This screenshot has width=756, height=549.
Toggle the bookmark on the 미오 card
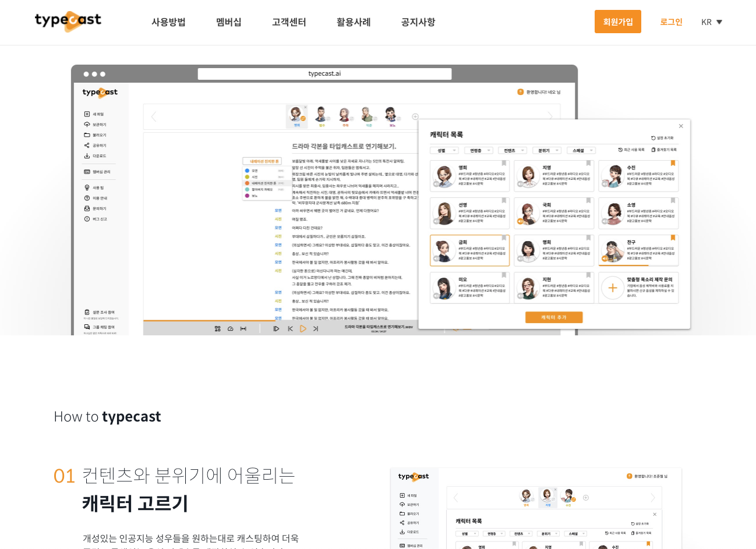point(504,275)
